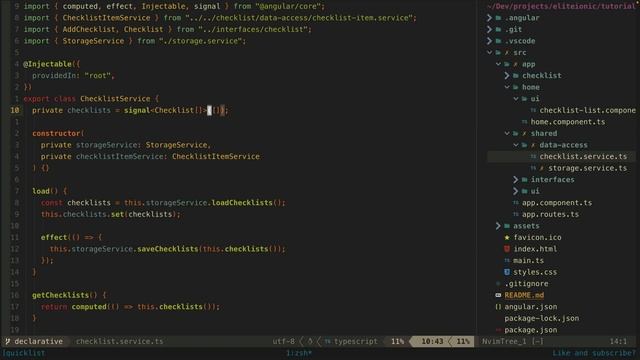Click the git branch icon in statusline
This screenshot has width=640, height=360.
[x=8, y=341]
